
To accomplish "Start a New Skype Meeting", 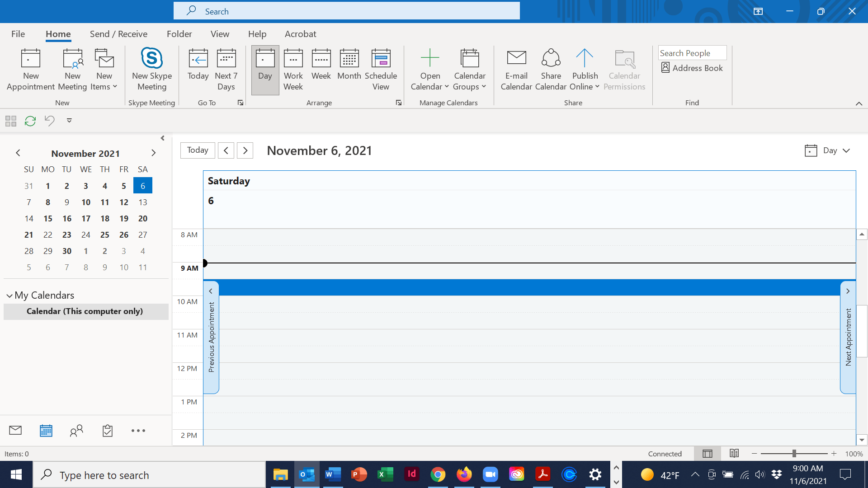I will tap(152, 70).
